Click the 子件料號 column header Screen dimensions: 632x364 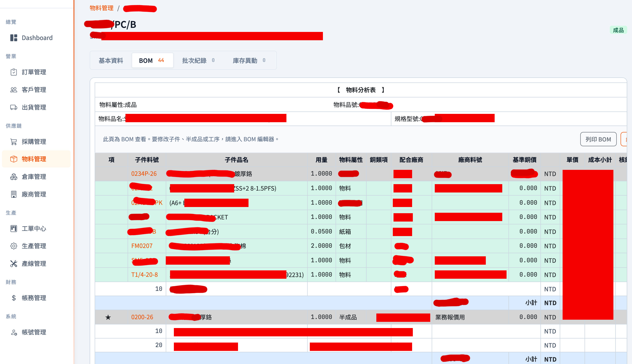click(x=147, y=160)
